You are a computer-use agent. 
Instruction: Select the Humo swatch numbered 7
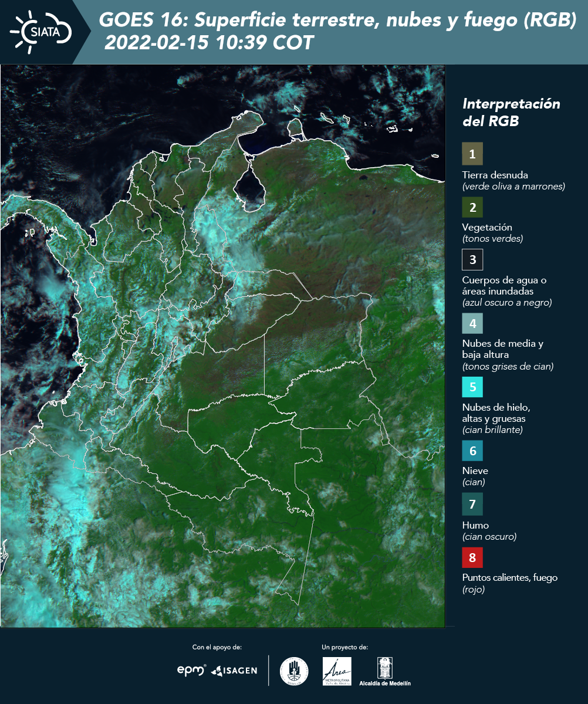(x=472, y=504)
